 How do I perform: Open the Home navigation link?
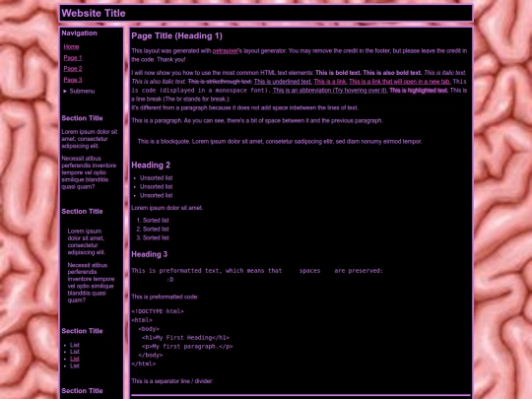[x=71, y=47]
